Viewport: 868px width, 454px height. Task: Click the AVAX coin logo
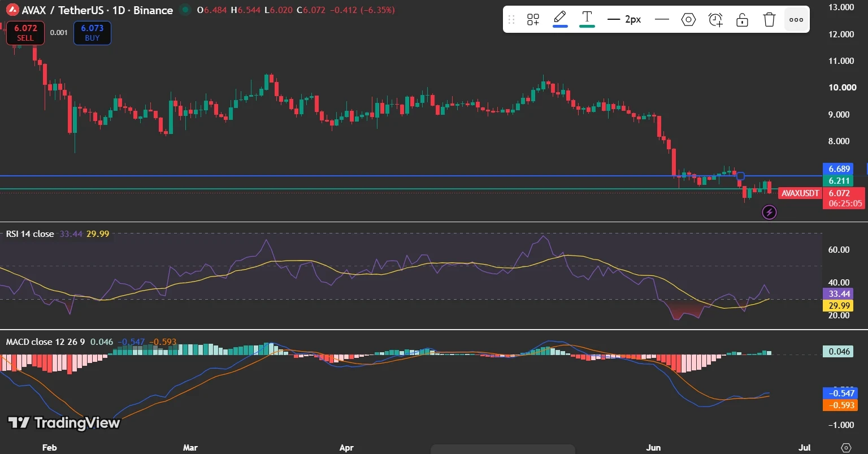tap(11, 10)
